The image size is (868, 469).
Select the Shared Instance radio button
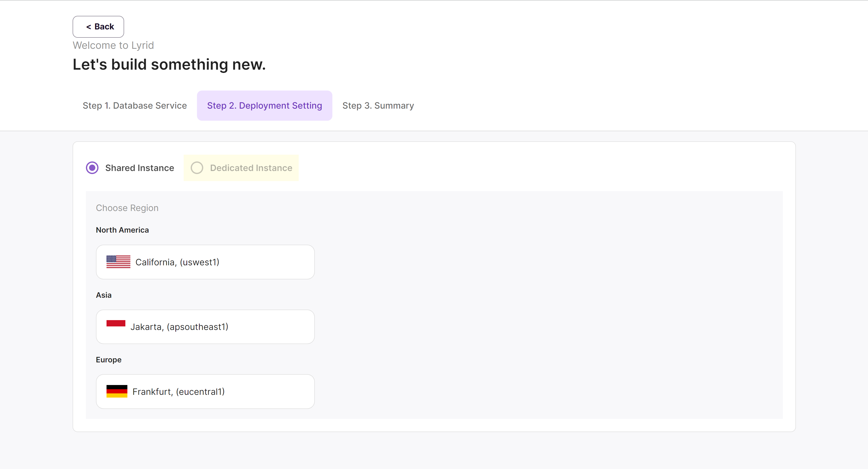[x=92, y=167]
